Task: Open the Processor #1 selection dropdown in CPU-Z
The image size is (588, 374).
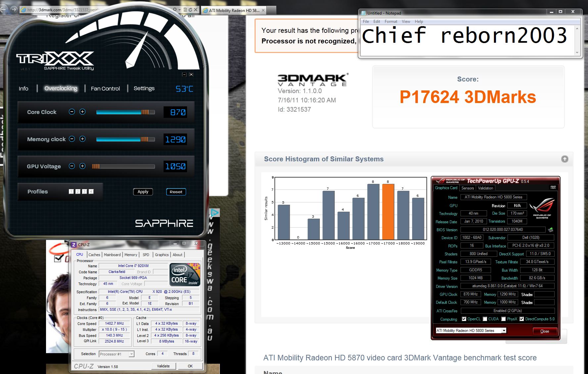Action: tap(131, 354)
